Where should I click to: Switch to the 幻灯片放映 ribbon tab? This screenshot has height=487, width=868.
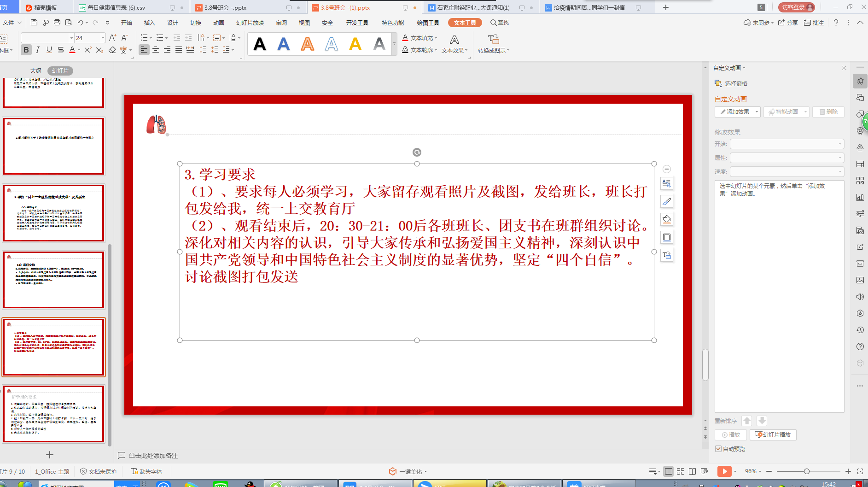coord(250,23)
